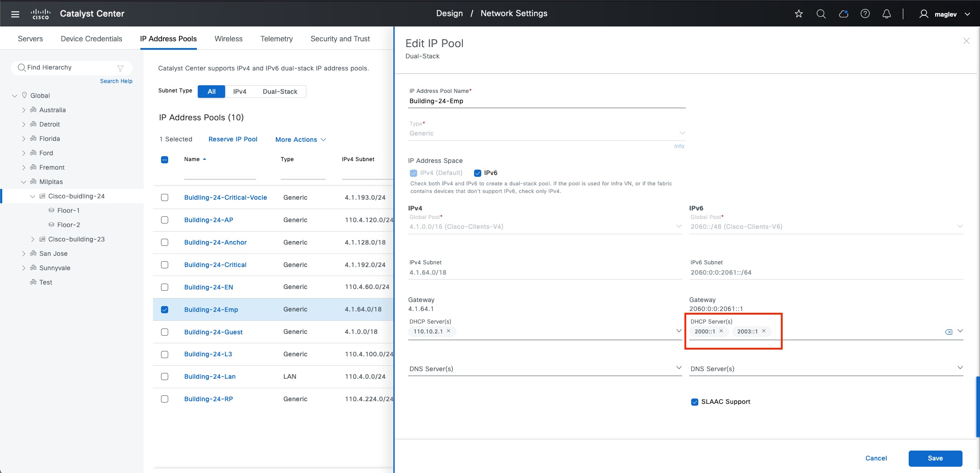Click the hierarchy filter funnel icon
The image size is (980, 473).
click(x=120, y=68)
